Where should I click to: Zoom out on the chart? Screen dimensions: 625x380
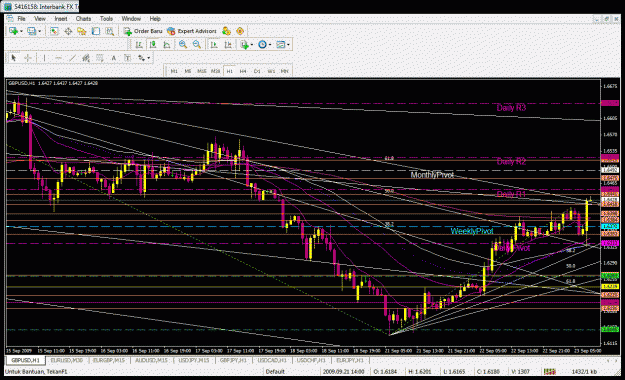click(197, 45)
